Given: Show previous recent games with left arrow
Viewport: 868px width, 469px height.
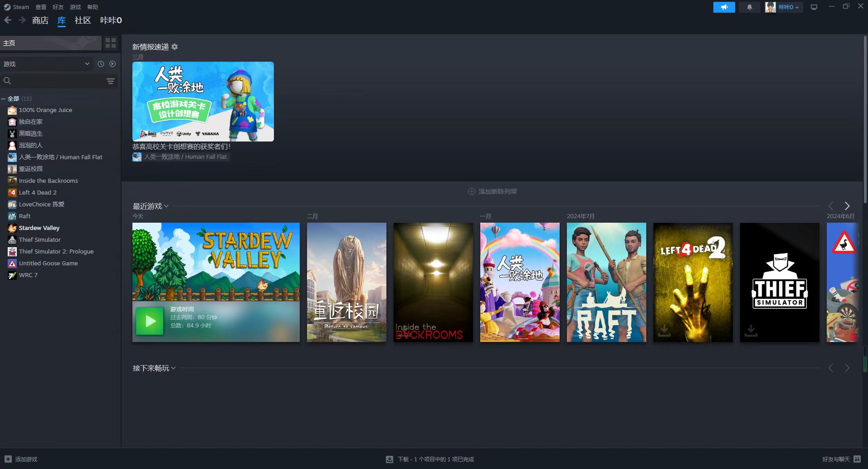Looking at the screenshot, I should coord(831,206).
